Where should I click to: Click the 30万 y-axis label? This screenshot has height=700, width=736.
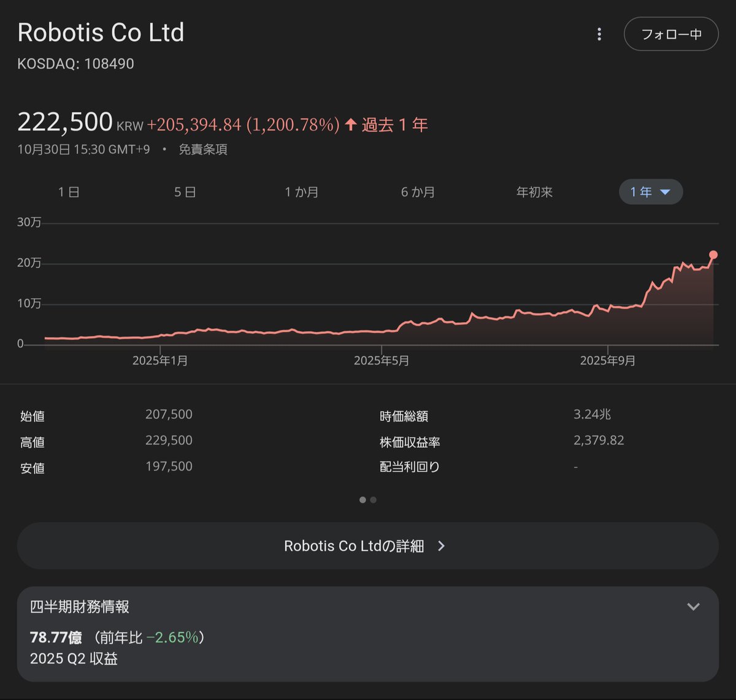pyautogui.click(x=29, y=222)
